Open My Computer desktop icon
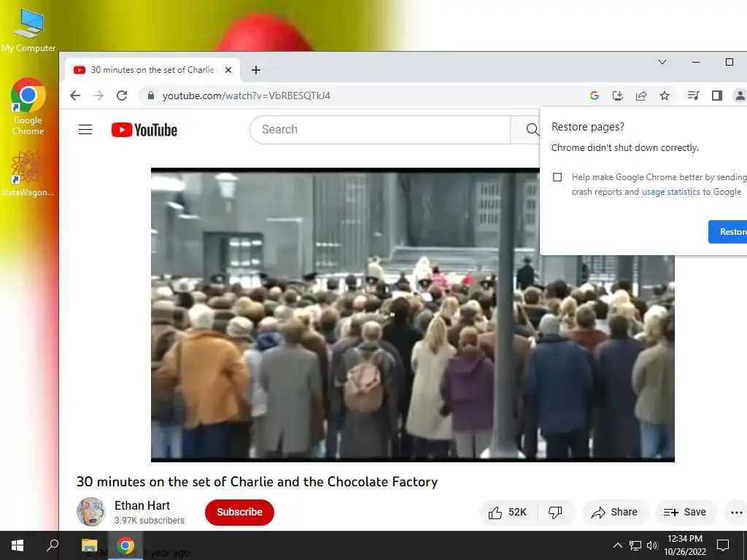 pos(28,29)
